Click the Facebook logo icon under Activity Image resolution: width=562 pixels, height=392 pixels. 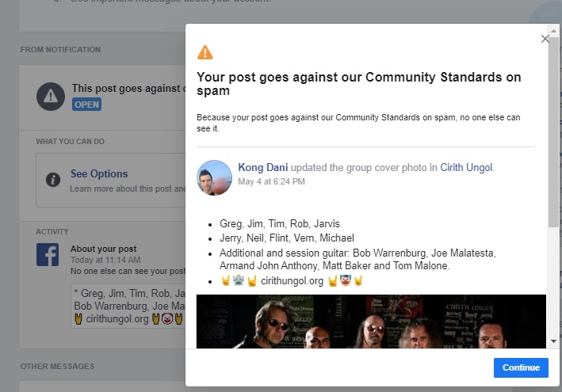click(x=48, y=254)
